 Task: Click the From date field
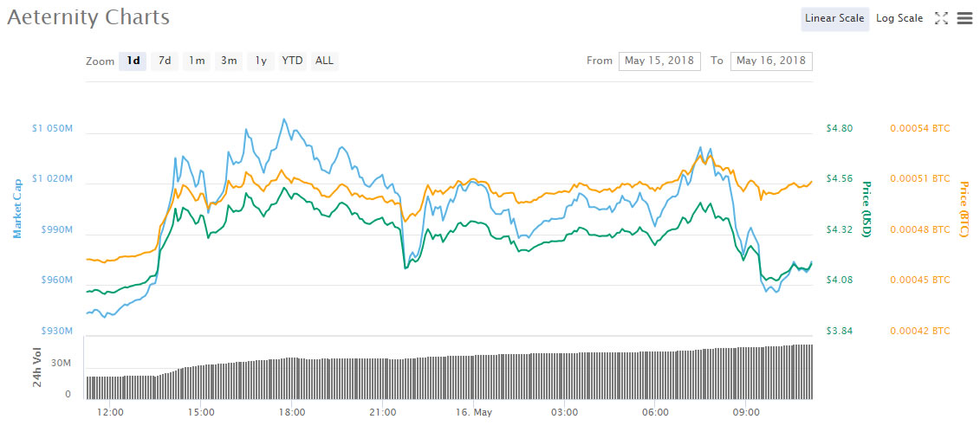point(659,61)
